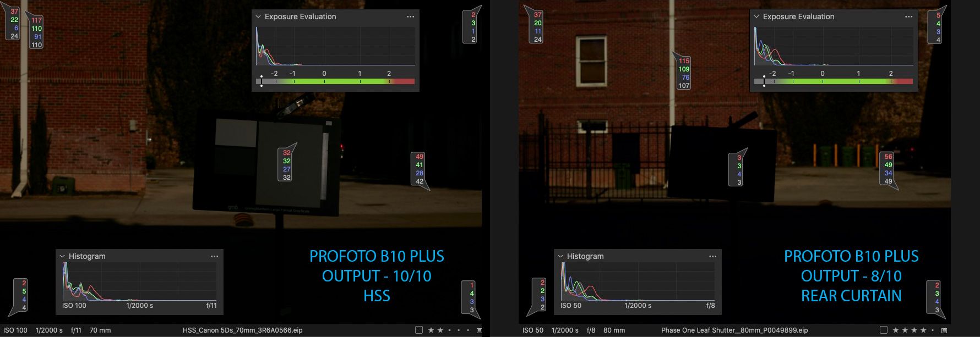Click Histogram graph in HSS viewer
The image size is (980, 337).
coord(139,281)
